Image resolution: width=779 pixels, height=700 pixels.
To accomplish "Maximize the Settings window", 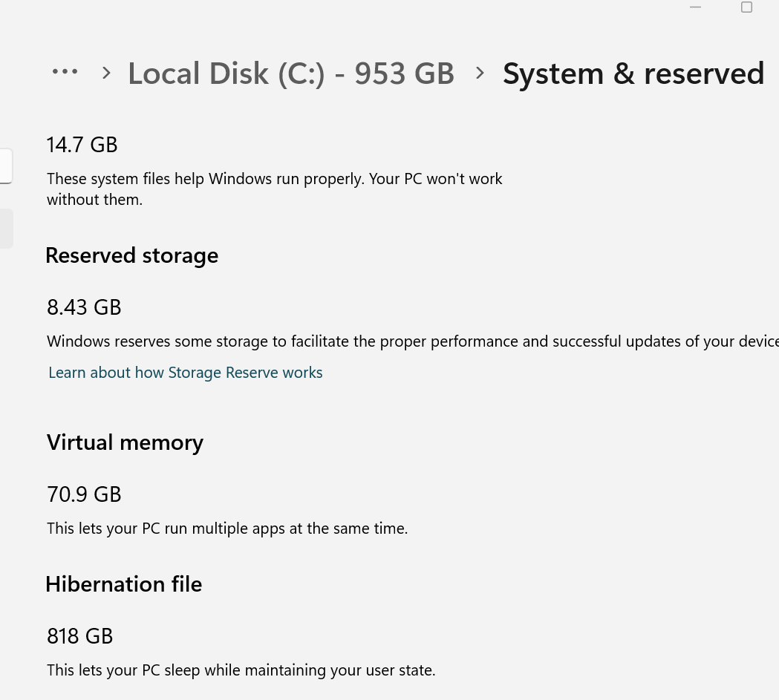I will 746,7.
